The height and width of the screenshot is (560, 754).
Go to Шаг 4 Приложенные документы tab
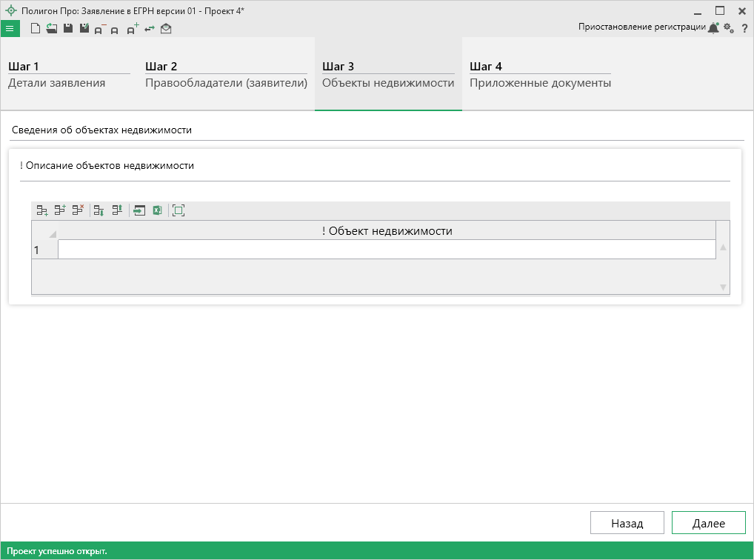(540, 75)
